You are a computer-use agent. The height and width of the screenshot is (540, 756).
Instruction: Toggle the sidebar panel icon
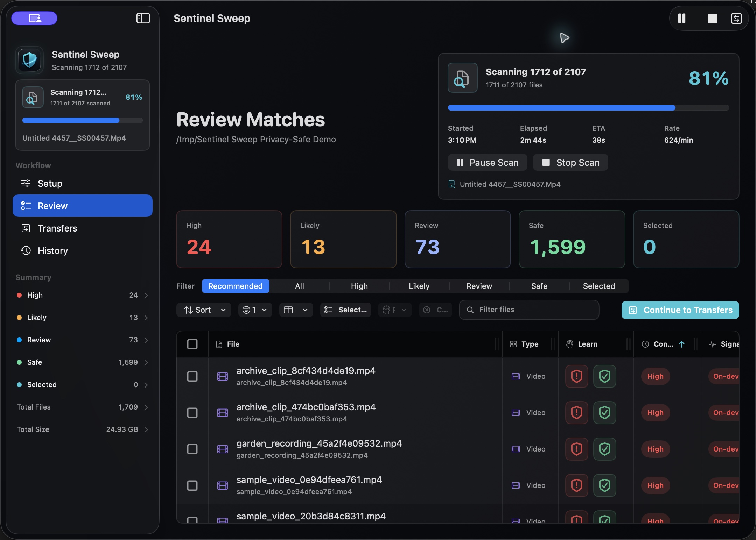[143, 18]
